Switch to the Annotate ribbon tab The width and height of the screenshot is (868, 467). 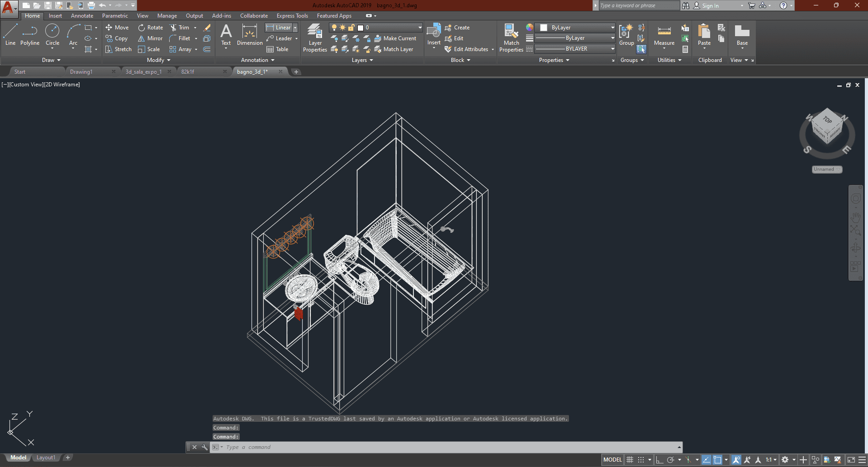(x=82, y=16)
